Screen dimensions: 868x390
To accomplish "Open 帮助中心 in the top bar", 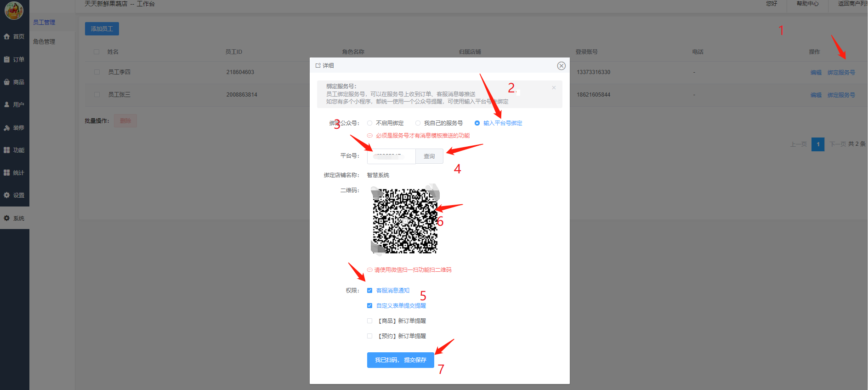I will click(x=807, y=3).
